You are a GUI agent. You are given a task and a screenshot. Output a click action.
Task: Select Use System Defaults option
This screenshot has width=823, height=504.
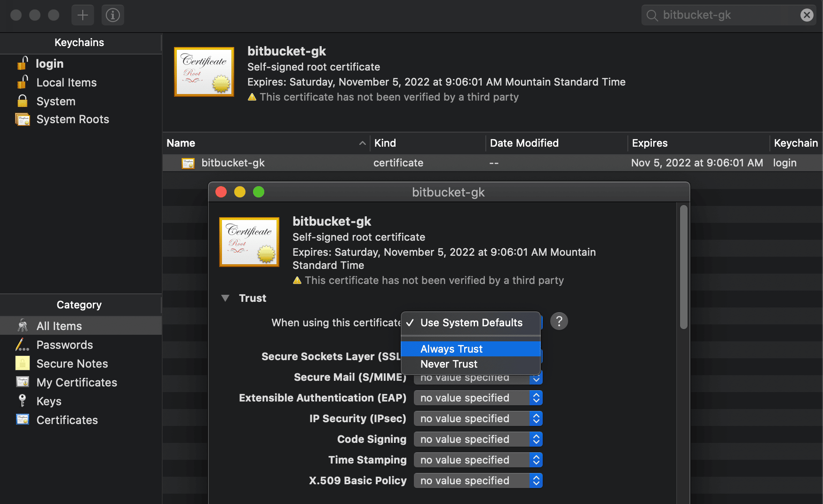pos(471,323)
